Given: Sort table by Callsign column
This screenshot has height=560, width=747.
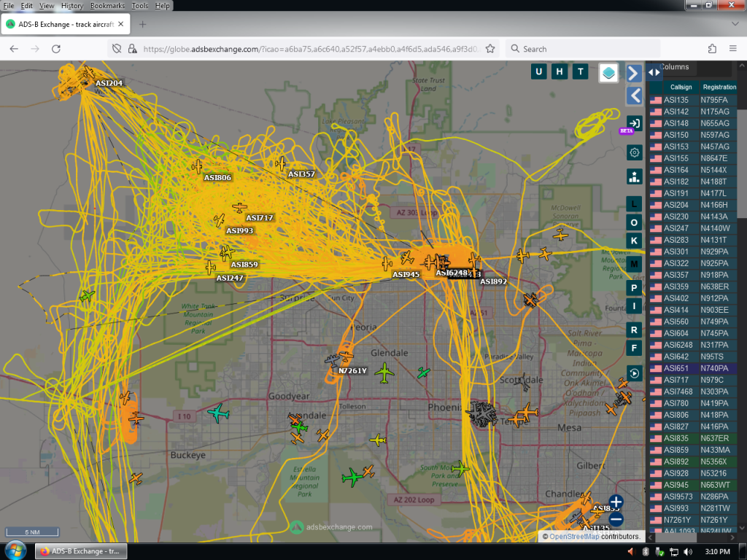Looking at the screenshot, I should point(681,87).
